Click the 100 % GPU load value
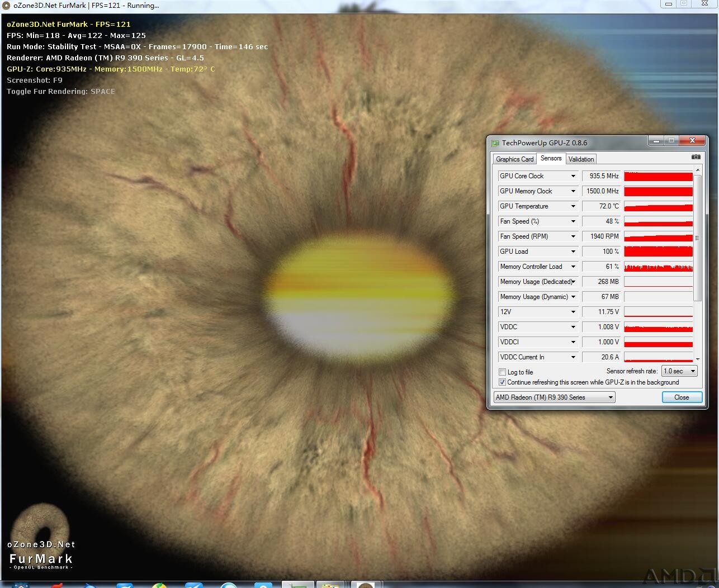Screen dimensions: 719x588 pyautogui.click(x=602, y=252)
